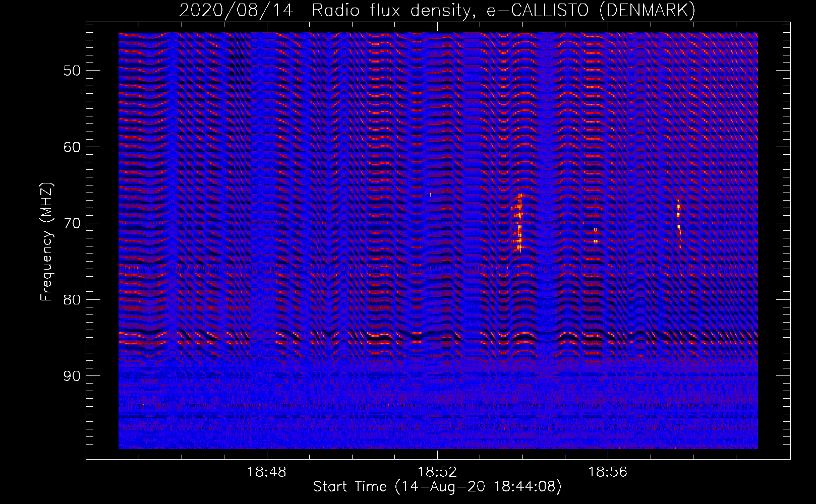Click the "Start Time (14-Aug-20 18:44:08)" label

(437, 487)
